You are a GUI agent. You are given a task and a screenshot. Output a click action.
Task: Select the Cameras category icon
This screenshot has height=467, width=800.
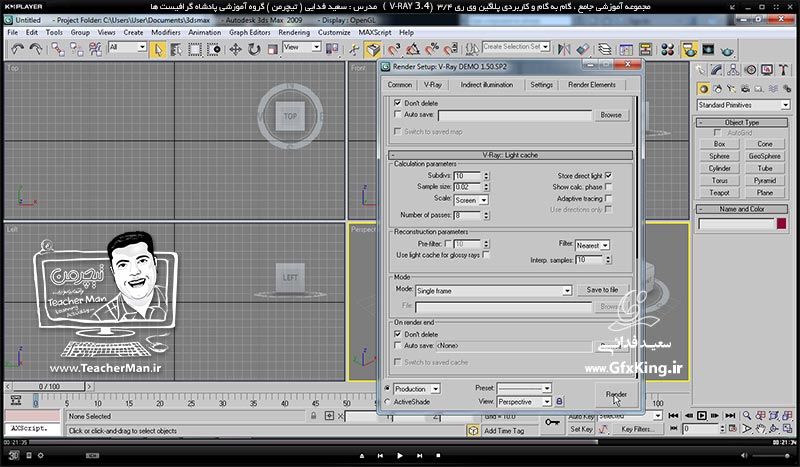tap(745, 89)
